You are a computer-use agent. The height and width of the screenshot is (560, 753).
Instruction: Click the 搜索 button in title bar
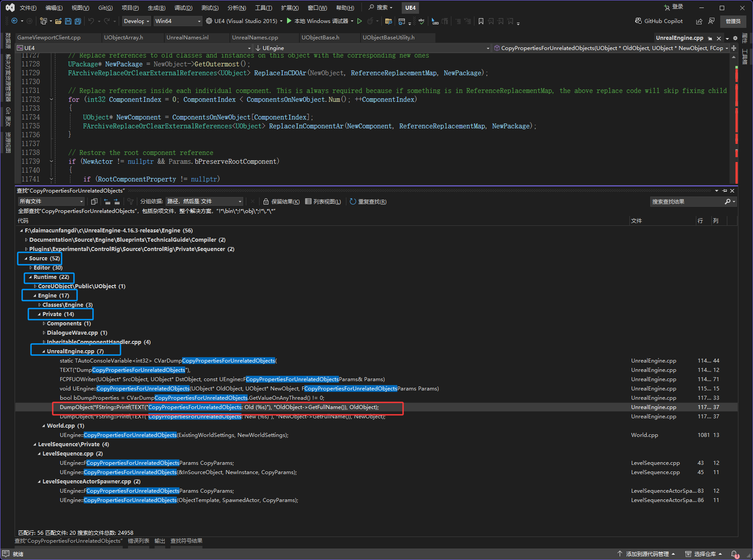pyautogui.click(x=380, y=8)
